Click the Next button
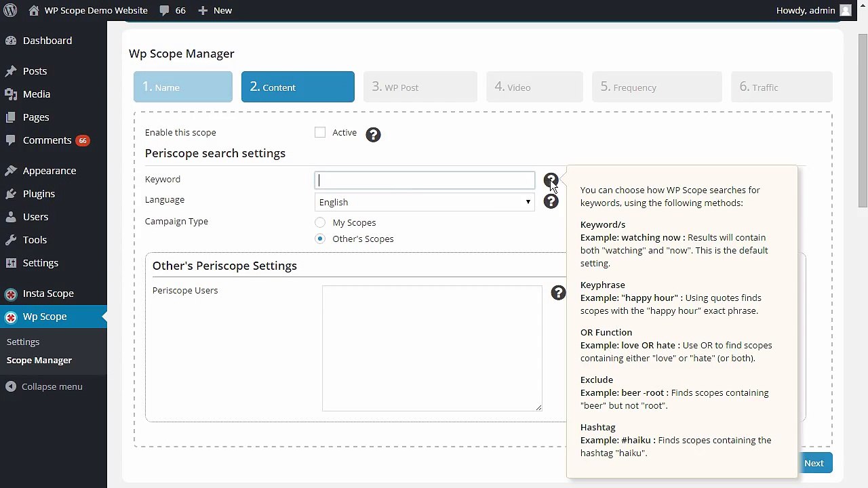868x488 pixels. click(814, 463)
